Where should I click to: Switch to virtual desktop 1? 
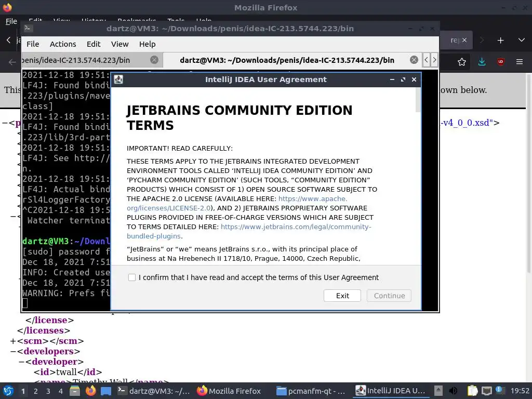pos(23,391)
